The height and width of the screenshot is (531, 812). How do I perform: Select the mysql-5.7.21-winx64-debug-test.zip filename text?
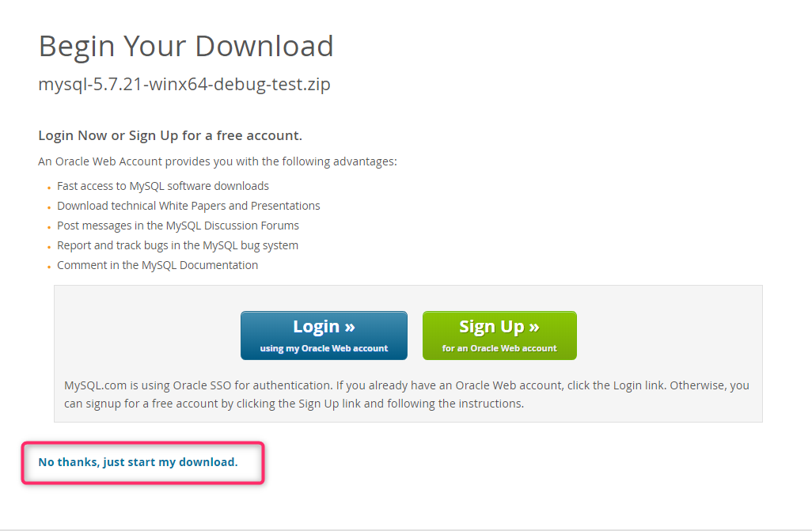[x=184, y=84]
